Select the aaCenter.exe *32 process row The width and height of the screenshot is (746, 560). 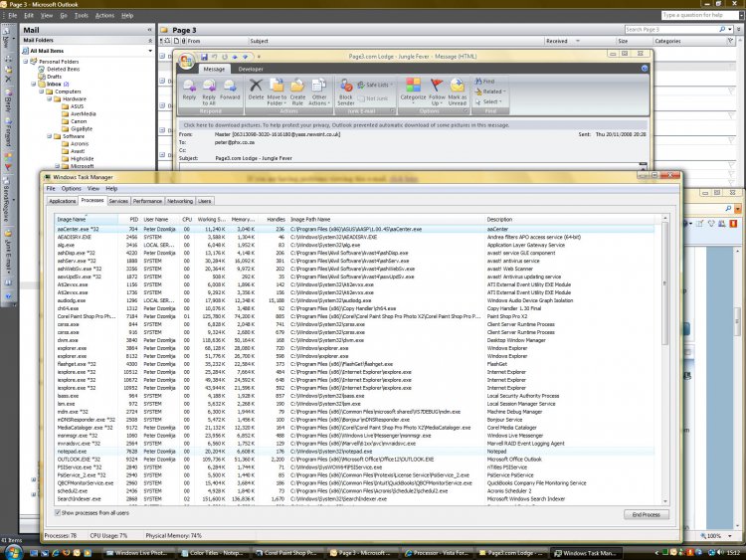(354, 230)
